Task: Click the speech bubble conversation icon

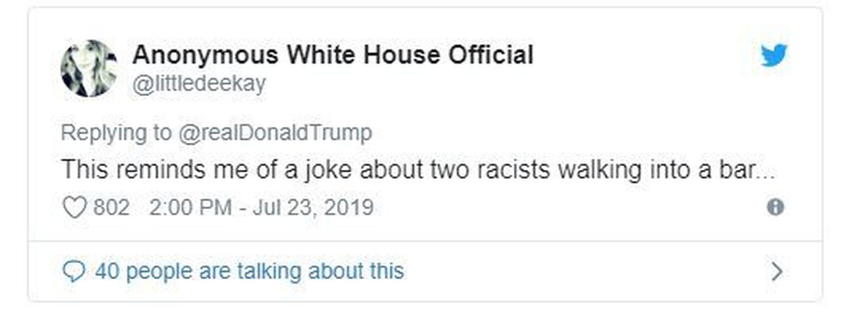Action: (x=73, y=272)
